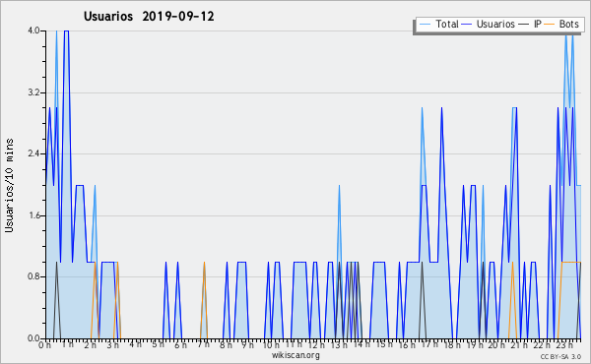Screen dimensions: 591x364
Task: Click the orange Bots legend line
Action: coord(550,25)
